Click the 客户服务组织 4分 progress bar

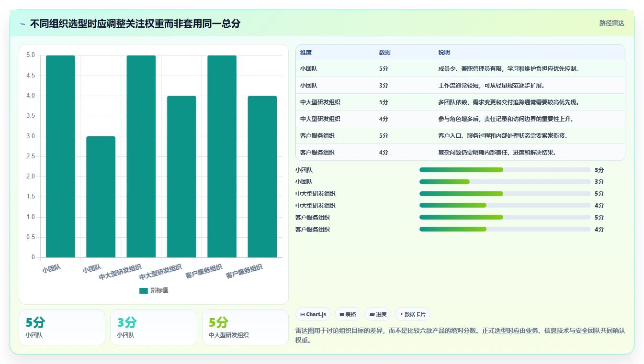point(505,229)
